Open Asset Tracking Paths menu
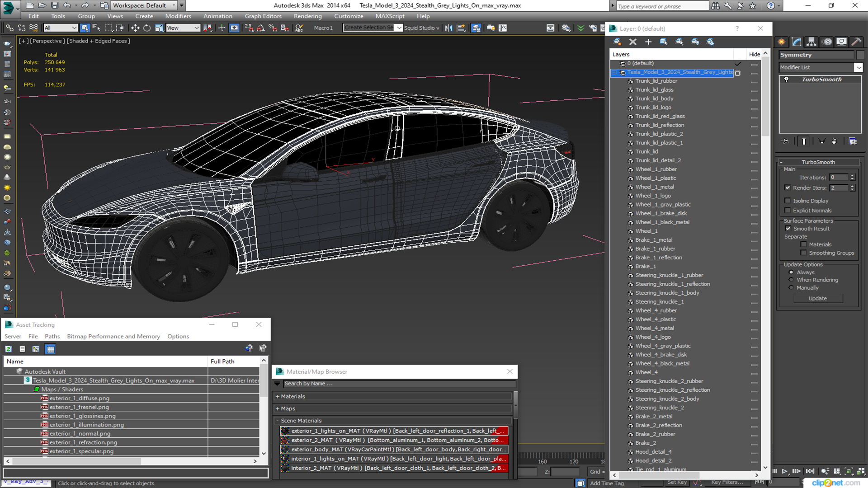Viewport: 868px width, 488px height. tap(52, 336)
